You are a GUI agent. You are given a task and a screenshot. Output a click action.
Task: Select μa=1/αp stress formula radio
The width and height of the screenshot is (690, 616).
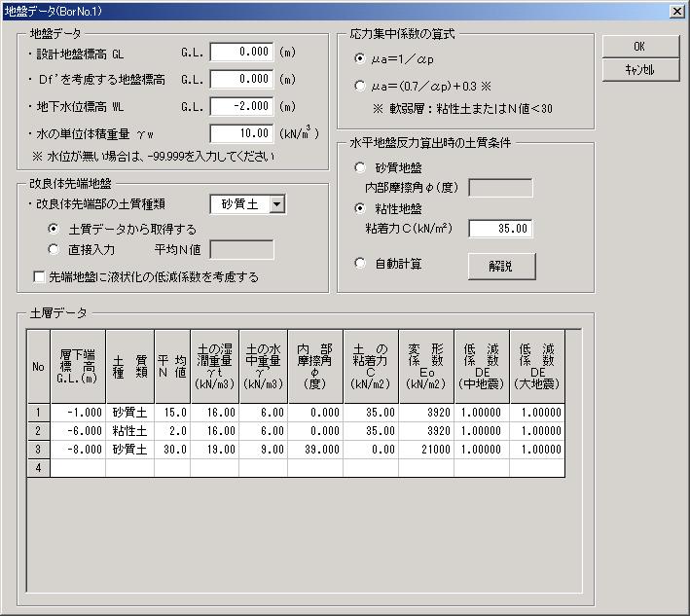coord(360,58)
